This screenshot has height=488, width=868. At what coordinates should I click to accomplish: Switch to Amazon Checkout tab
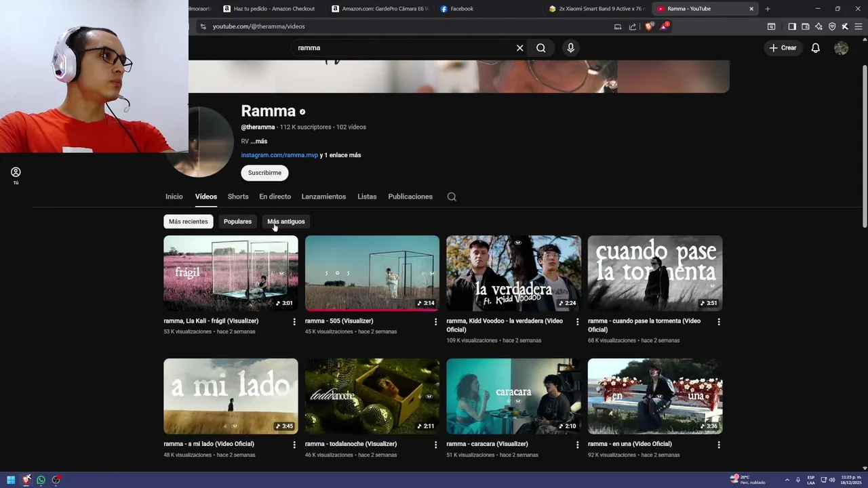[x=273, y=9]
